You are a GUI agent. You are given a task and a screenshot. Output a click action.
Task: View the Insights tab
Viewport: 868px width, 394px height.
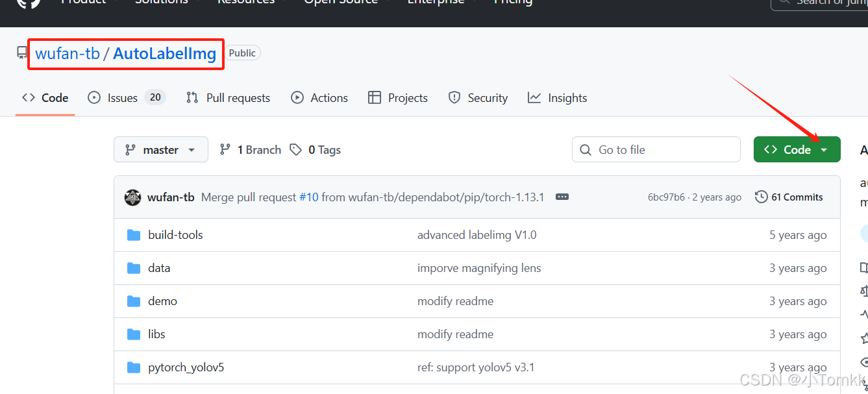coord(558,98)
